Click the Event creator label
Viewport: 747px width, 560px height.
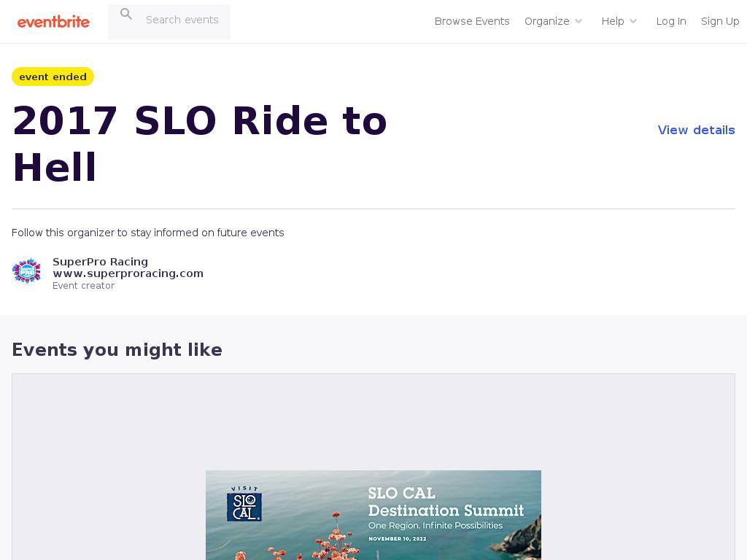(x=83, y=286)
